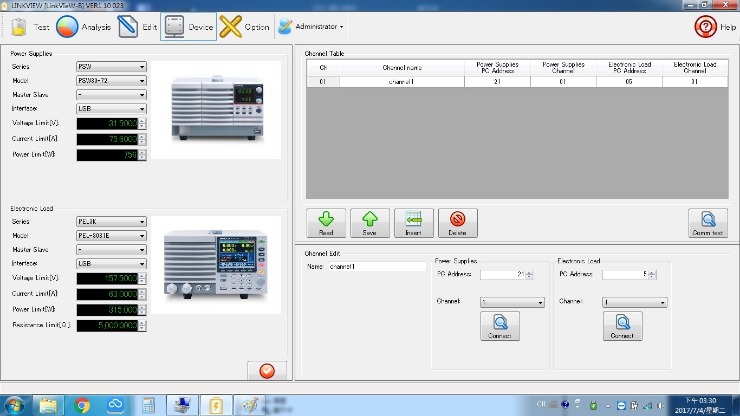Click the red confirm button under Electronic Load

(x=266, y=370)
